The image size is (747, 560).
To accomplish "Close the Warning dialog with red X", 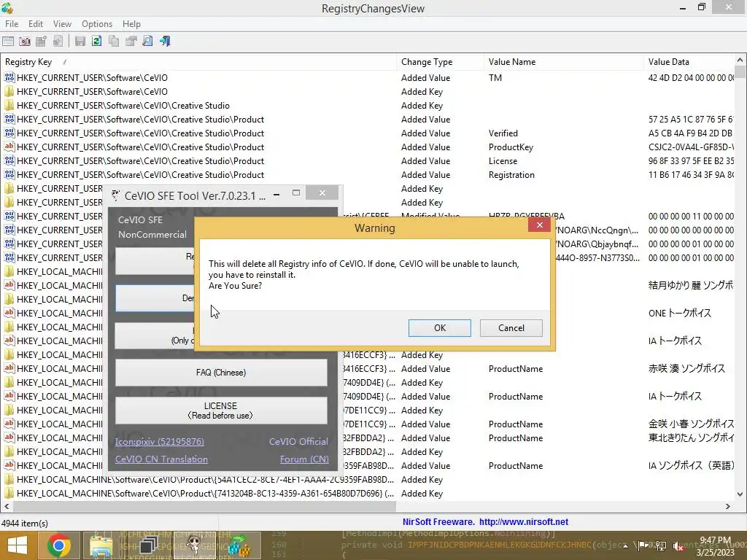I will pyautogui.click(x=540, y=225).
